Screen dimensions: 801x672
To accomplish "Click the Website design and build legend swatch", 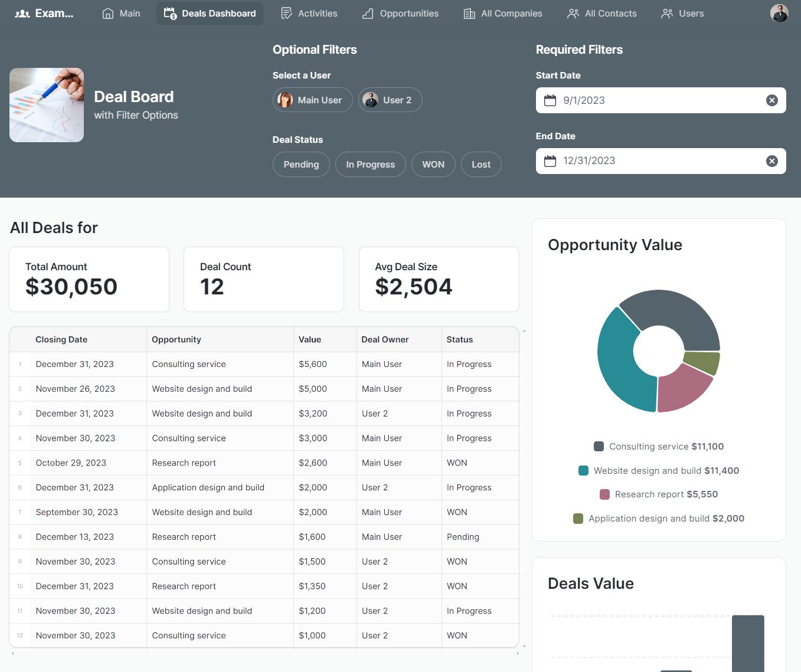I will (x=583, y=471).
